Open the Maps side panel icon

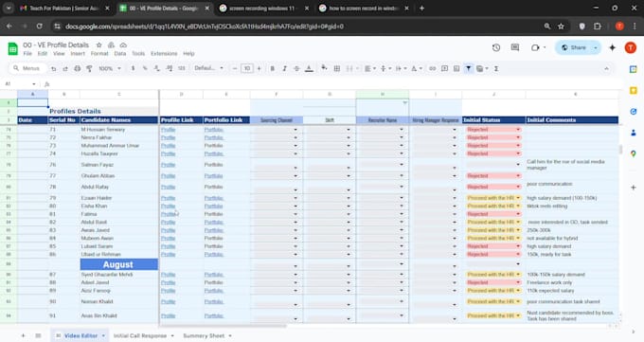[x=633, y=153]
